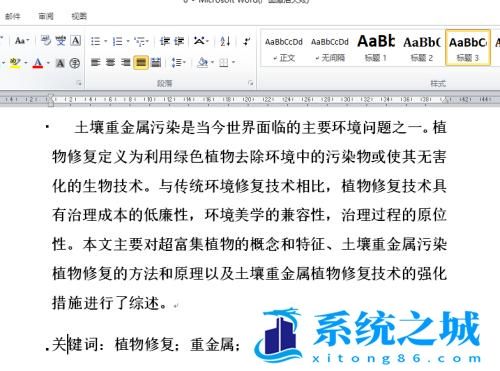500x371 pixels.
Task: Align text right
Action: (126, 62)
